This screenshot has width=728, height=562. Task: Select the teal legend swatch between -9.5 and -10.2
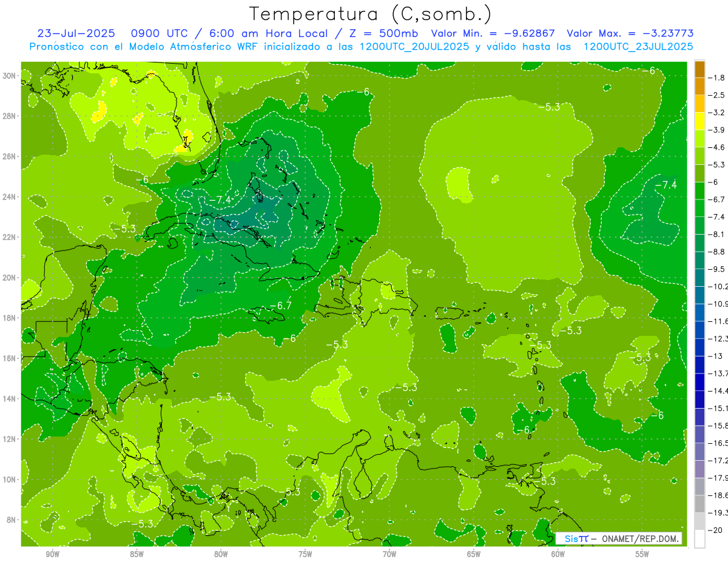[699, 278]
